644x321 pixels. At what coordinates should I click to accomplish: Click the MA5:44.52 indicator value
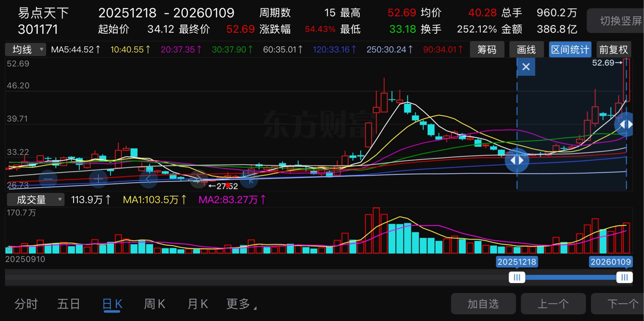coord(76,50)
